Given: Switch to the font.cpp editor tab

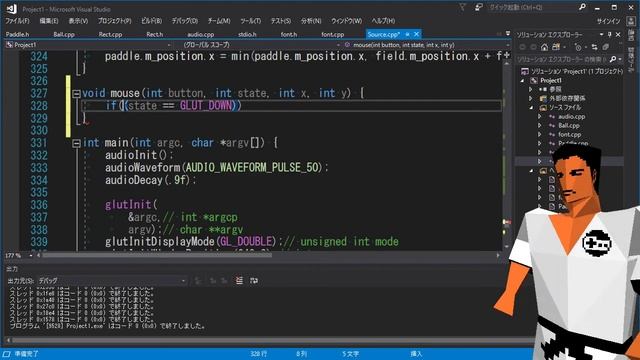Looking at the screenshot, I should tap(332, 34).
